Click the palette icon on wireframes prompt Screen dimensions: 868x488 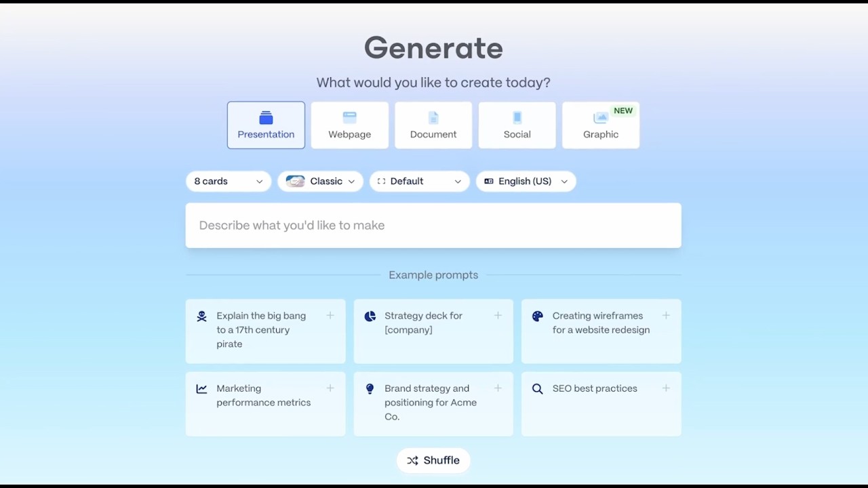[538, 316]
